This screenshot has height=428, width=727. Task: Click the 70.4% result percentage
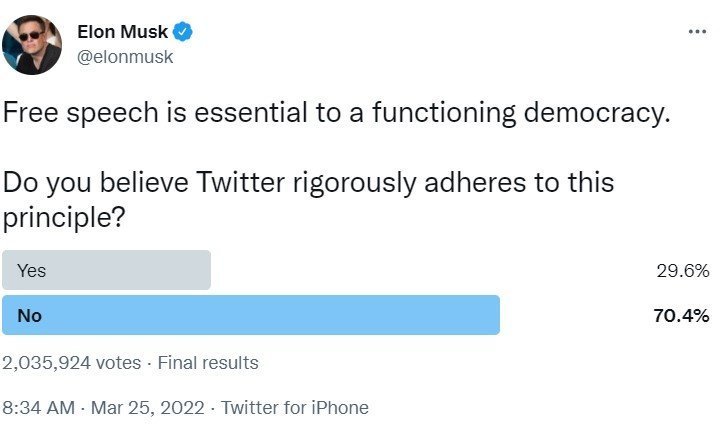[683, 316]
